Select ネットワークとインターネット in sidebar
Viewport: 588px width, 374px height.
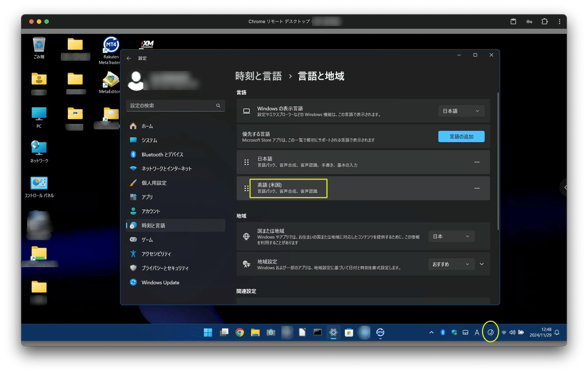coord(175,169)
